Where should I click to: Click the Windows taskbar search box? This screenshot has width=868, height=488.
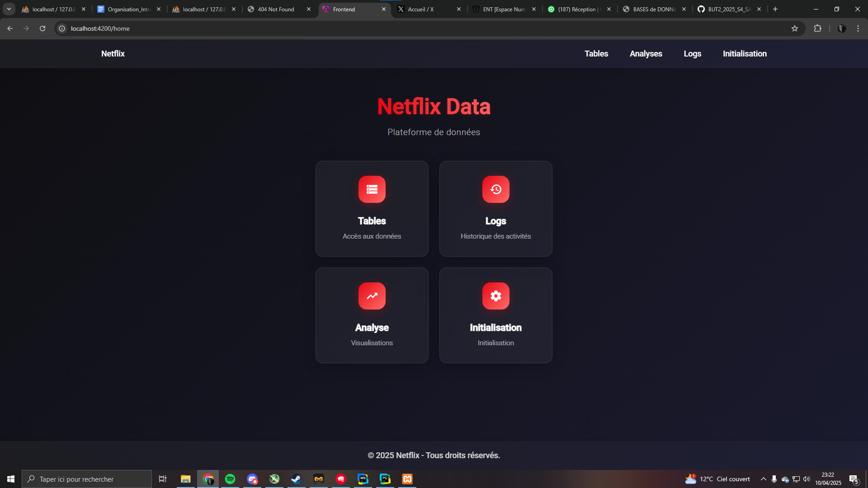(x=87, y=479)
